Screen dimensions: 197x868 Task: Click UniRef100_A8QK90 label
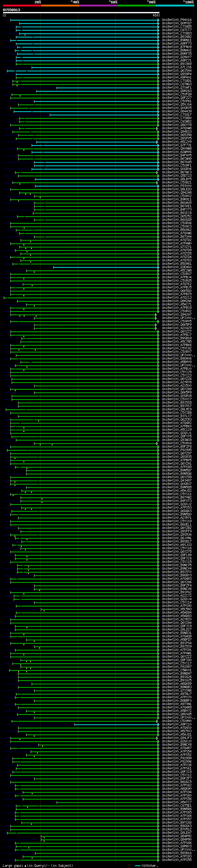coord(176,789)
